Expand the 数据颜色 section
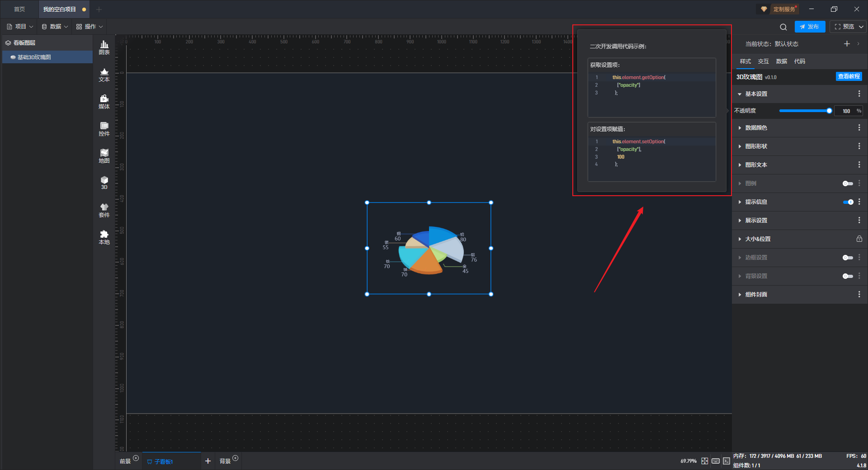Image resolution: width=868 pixels, height=470 pixels. click(x=740, y=128)
